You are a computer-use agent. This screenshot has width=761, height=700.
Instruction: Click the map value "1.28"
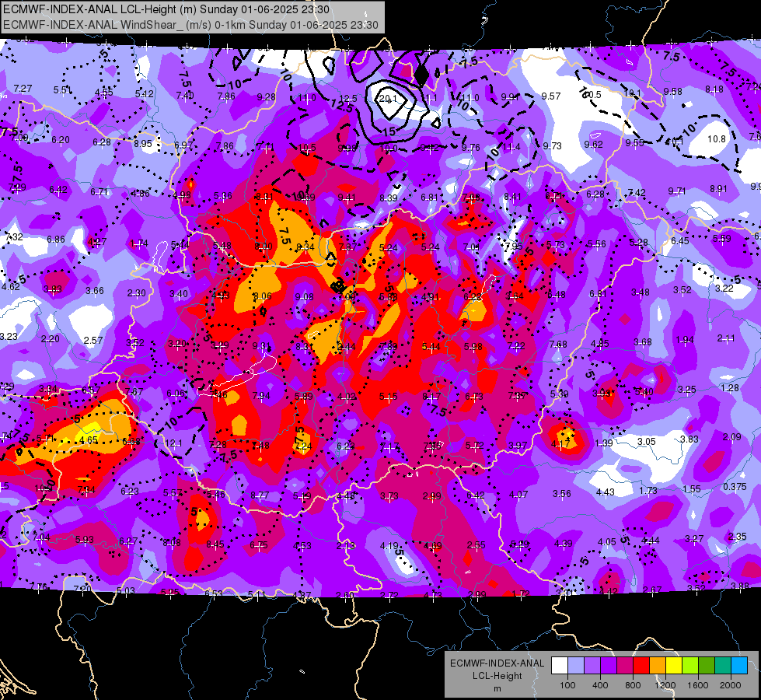click(730, 387)
